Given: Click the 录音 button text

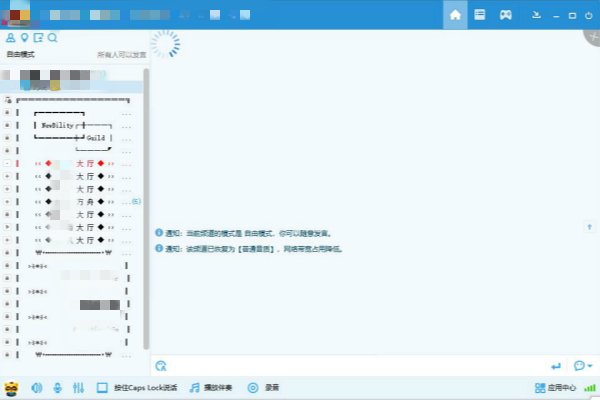Looking at the screenshot, I should [272, 388].
